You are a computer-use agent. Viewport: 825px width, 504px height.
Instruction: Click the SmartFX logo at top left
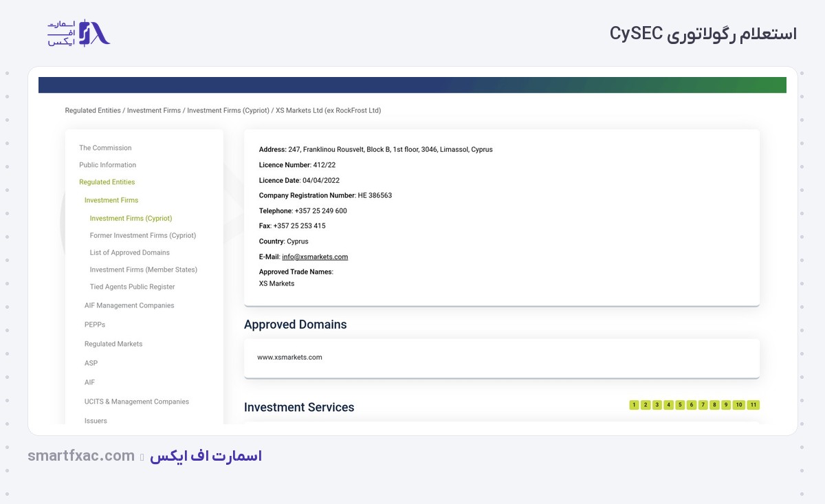[x=78, y=33]
